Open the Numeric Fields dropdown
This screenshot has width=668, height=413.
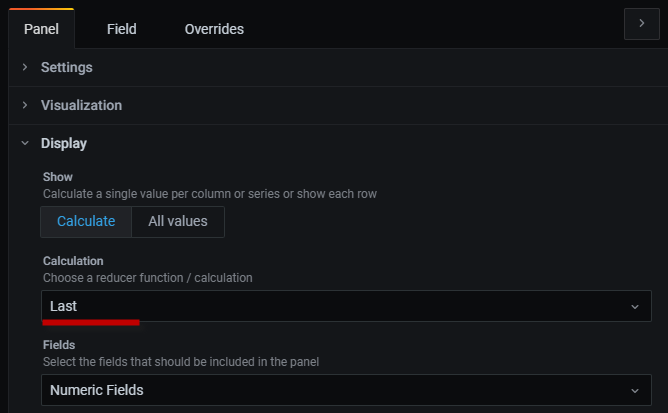330,390
